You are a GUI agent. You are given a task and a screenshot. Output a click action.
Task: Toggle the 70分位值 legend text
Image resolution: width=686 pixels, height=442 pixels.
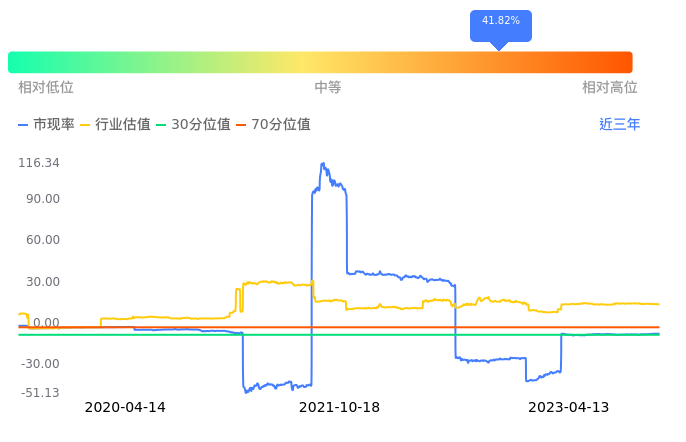point(281,125)
